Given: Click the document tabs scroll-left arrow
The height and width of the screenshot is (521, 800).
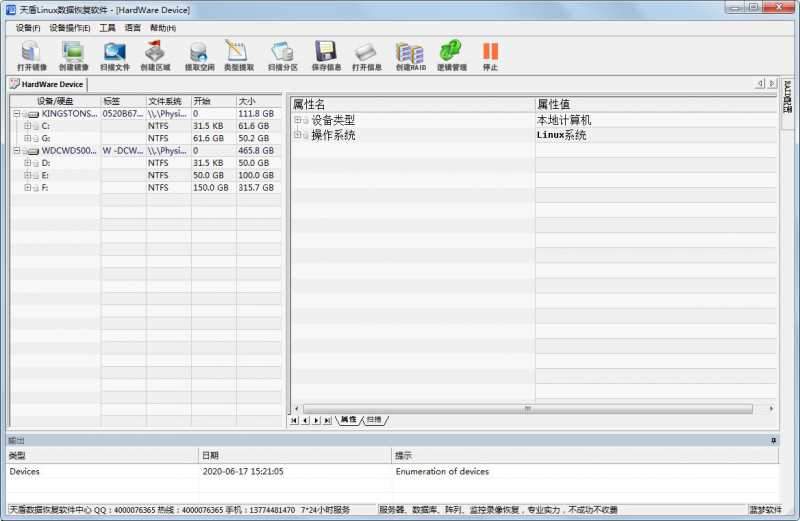Looking at the screenshot, I should (760, 84).
